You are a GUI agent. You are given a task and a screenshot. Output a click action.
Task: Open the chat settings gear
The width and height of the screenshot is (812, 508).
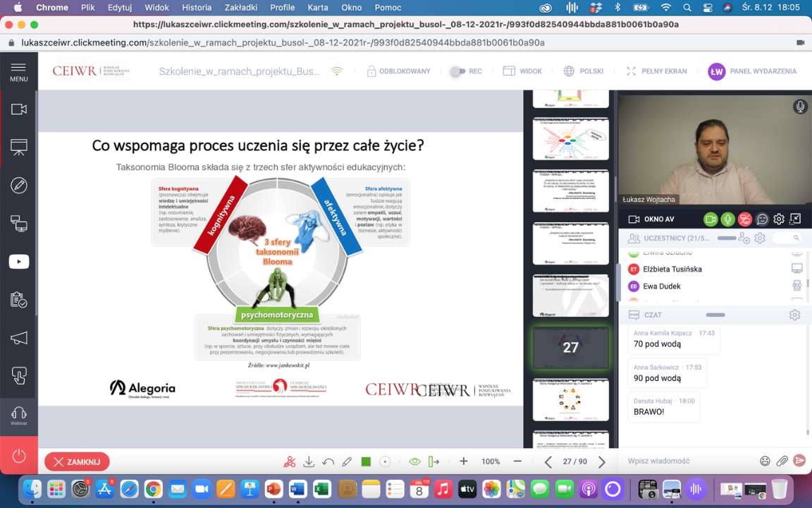(795, 315)
